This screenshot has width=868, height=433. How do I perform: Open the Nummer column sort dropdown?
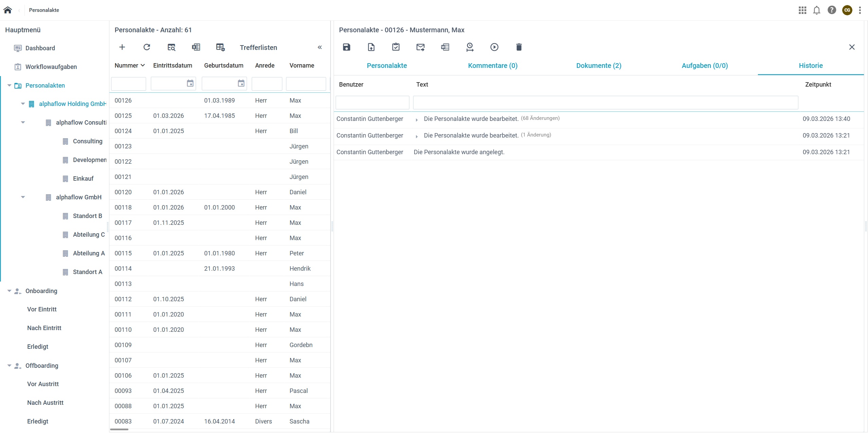coord(143,66)
